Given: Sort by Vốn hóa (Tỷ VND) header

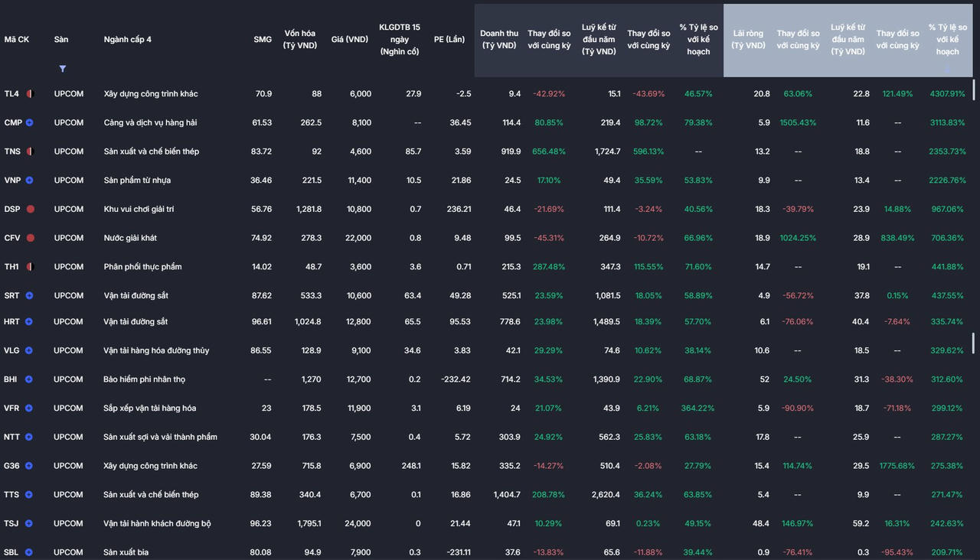Looking at the screenshot, I should point(302,39).
